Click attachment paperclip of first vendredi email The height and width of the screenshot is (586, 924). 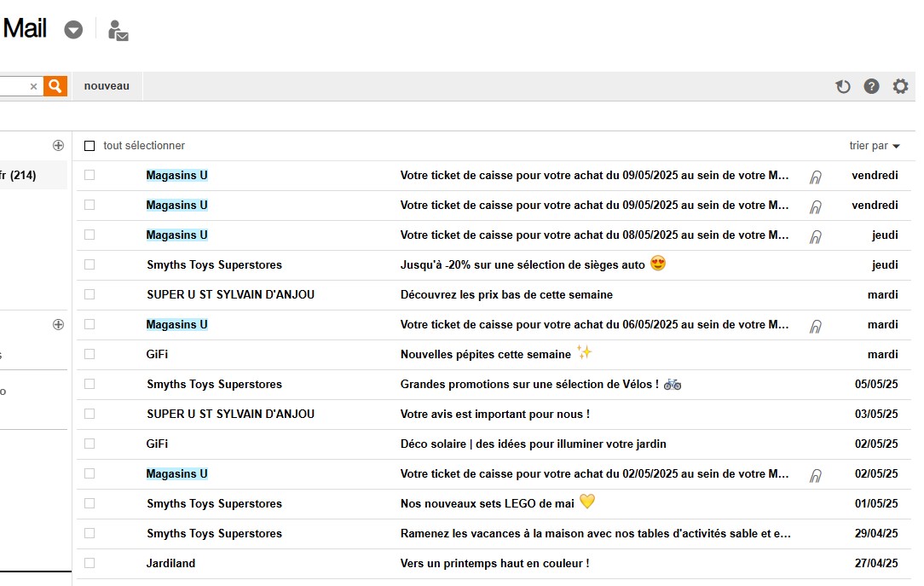[816, 177]
